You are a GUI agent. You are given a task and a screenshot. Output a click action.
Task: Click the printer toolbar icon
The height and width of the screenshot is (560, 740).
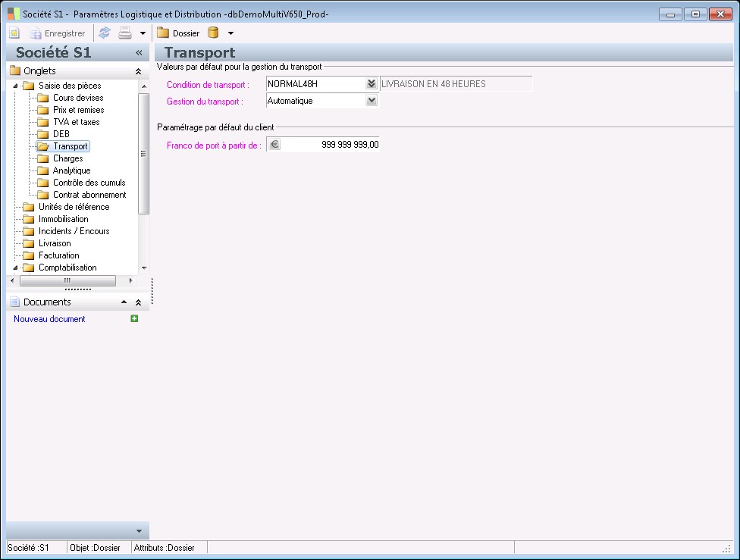point(125,33)
